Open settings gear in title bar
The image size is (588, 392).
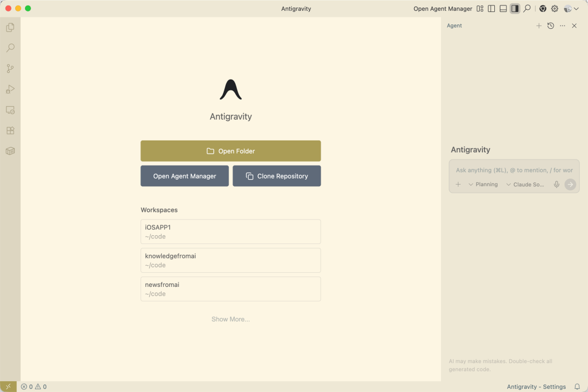pos(555,9)
